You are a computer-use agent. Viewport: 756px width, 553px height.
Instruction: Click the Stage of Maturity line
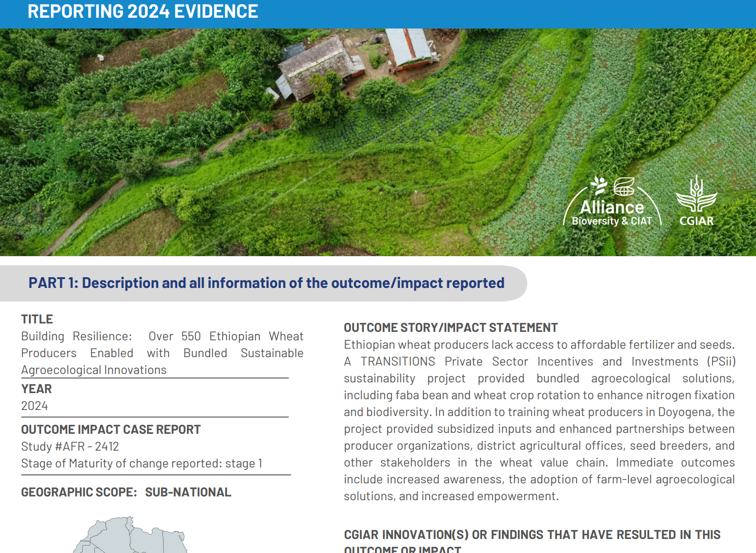pos(142,463)
